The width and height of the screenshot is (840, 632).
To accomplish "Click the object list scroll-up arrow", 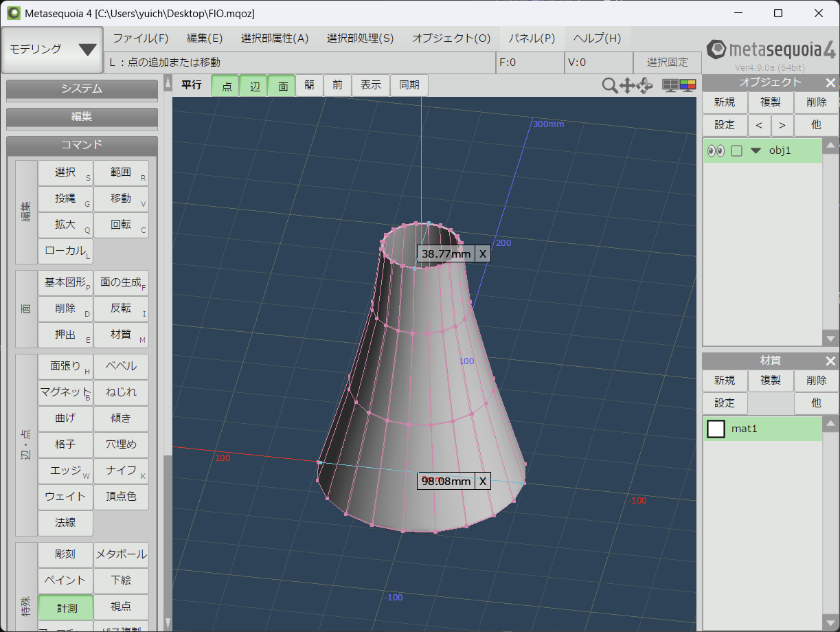I will coord(830,145).
